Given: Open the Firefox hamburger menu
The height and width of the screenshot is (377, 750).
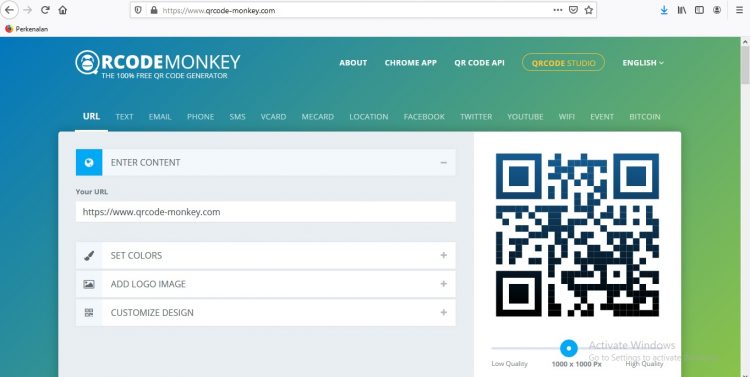Looking at the screenshot, I should tap(739, 10).
